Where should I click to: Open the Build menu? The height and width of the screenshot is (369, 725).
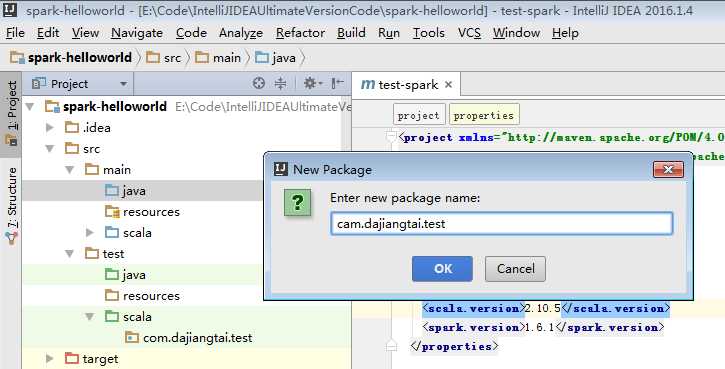coord(351,33)
